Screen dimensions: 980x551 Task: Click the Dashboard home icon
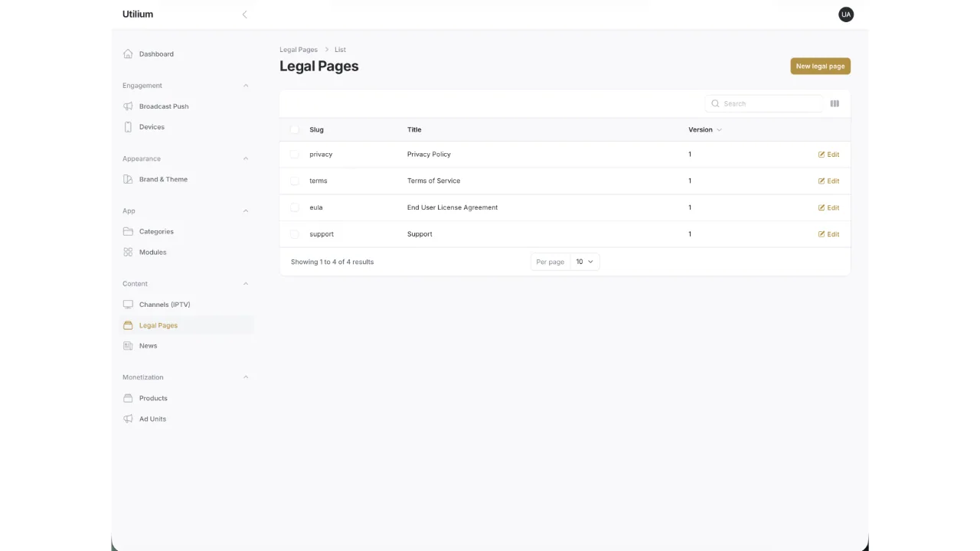click(128, 54)
